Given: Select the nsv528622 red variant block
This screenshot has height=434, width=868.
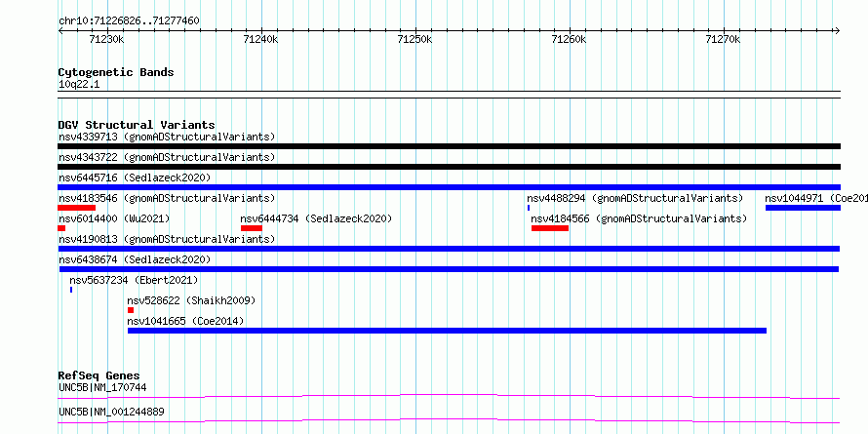Looking at the screenshot, I should (x=131, y=310).
